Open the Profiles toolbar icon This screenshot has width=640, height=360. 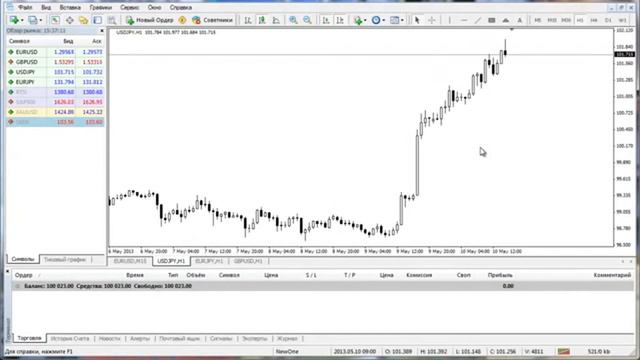point(33,20)
